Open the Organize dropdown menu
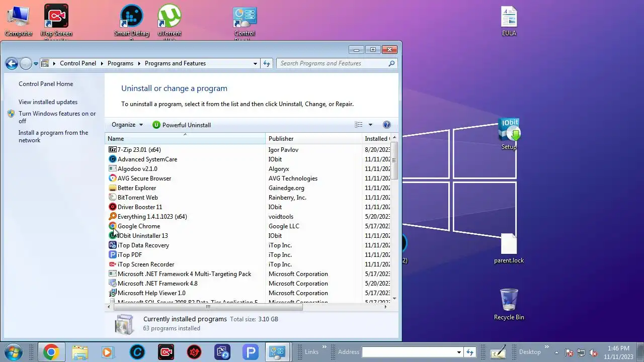 pyautogui.click(x=127, y=125)
